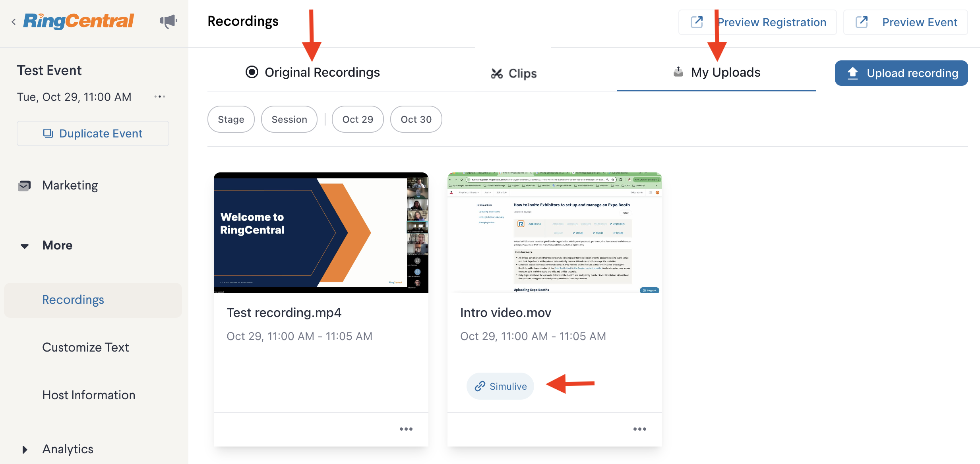This screenshot has height=464, width=980.
Task: Click the More label in sidebar
Action: pos(58,246)
